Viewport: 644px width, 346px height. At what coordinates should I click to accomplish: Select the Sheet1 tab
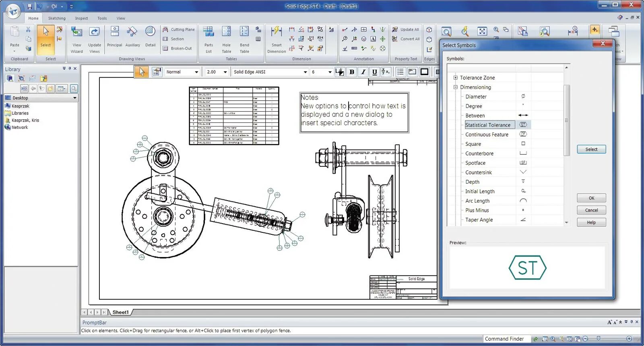[x=120, y=312]
